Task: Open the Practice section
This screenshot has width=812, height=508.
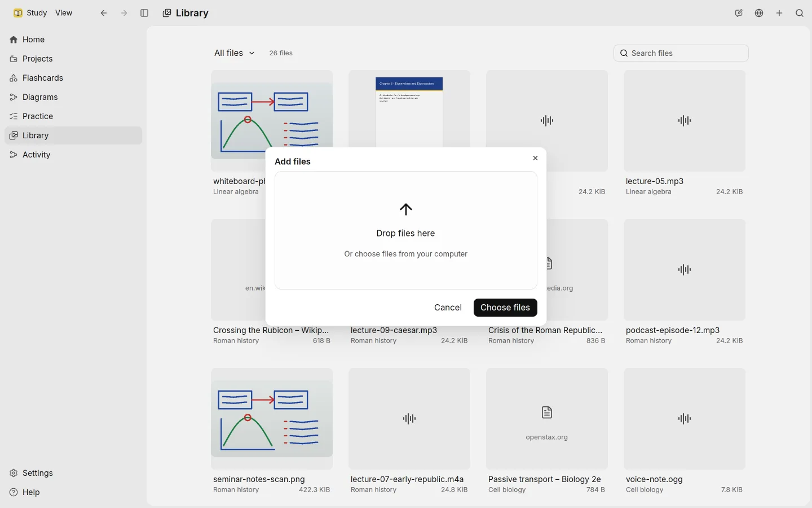Action: [x=73, y=116]
